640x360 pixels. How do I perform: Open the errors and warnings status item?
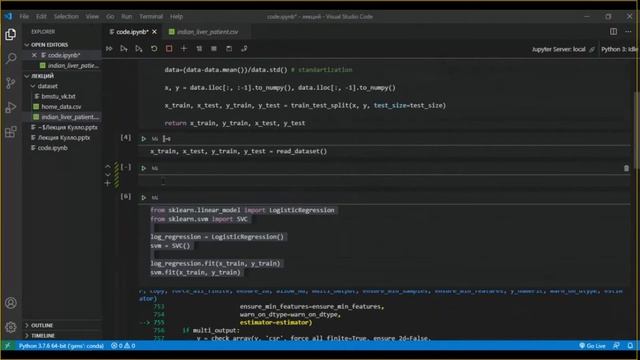pyautogui.click(x=123, y=346)
